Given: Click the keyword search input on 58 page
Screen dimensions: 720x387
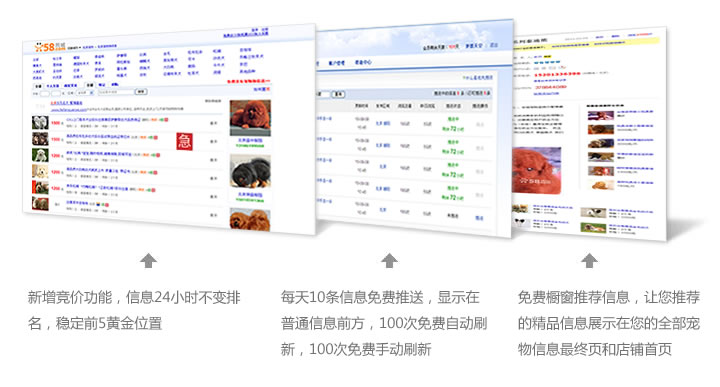Looking at the screenshot, I should pyautogui.click(x=115, y=92).
